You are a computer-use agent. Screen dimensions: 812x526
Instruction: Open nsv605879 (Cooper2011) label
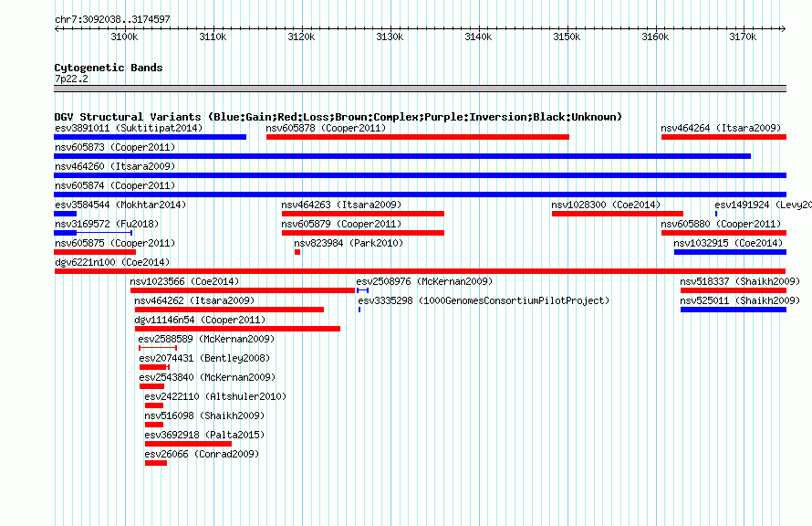[x=341, y=224]
